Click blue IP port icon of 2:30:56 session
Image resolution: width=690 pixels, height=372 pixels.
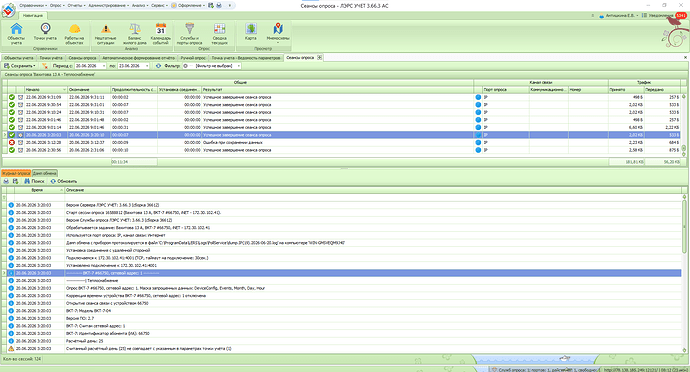pyautogui.click(x=478, y=150)
